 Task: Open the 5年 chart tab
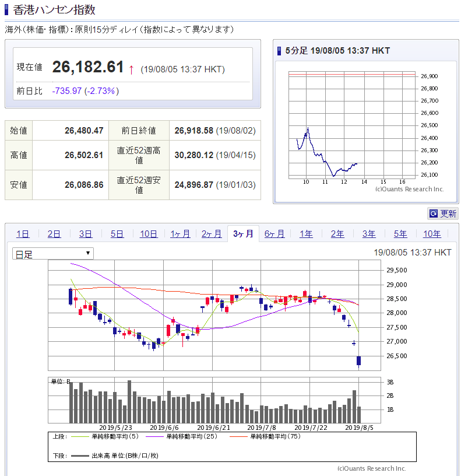click(400, 234)
